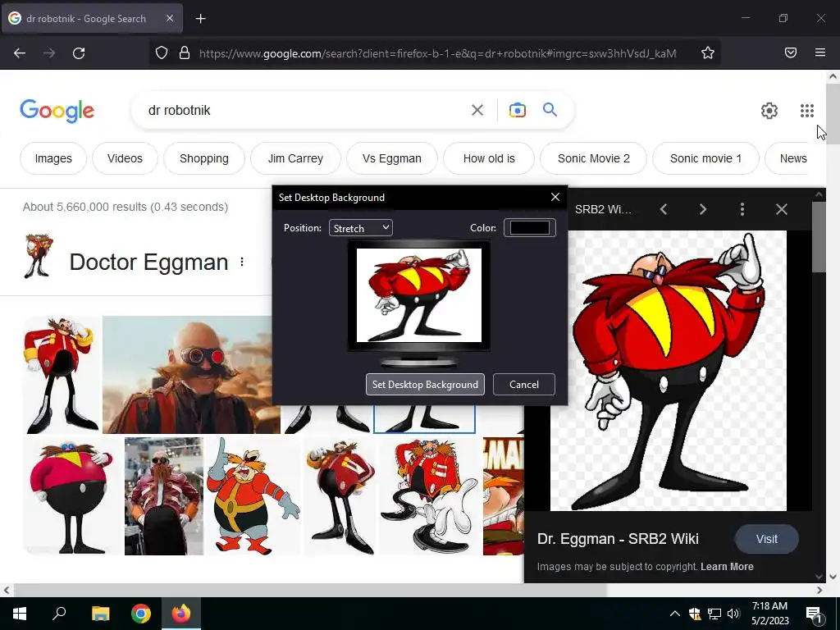Select the Videos filter chip
Viewport: 840px width, 630px height.
coord(125,158)
